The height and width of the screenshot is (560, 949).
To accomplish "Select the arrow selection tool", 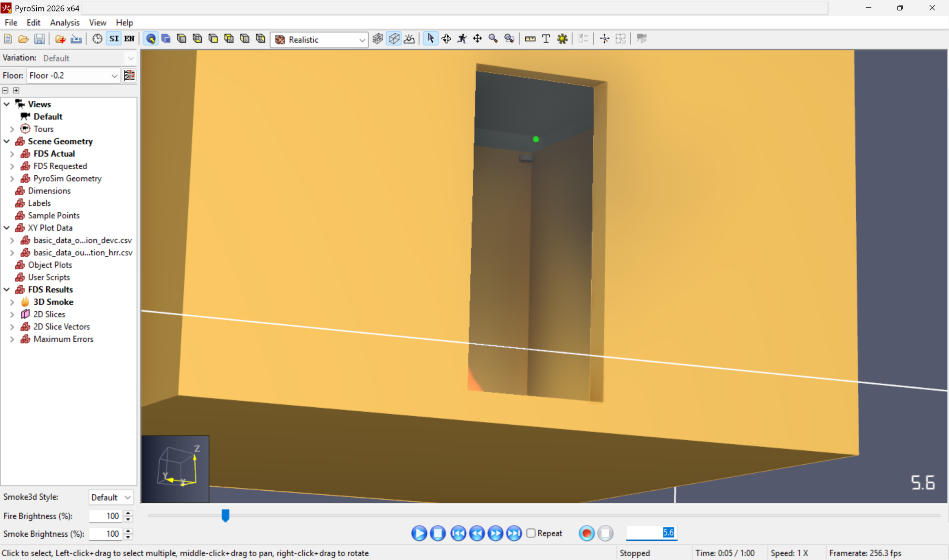I will [430, 39].
